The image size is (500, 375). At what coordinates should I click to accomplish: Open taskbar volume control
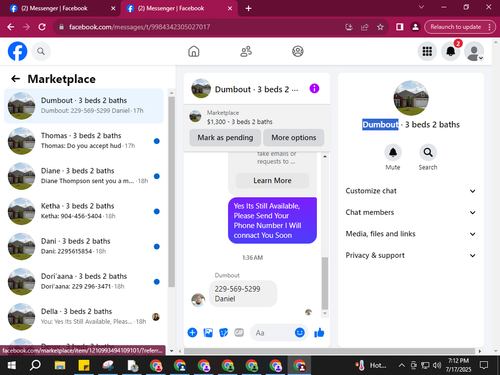437,365
